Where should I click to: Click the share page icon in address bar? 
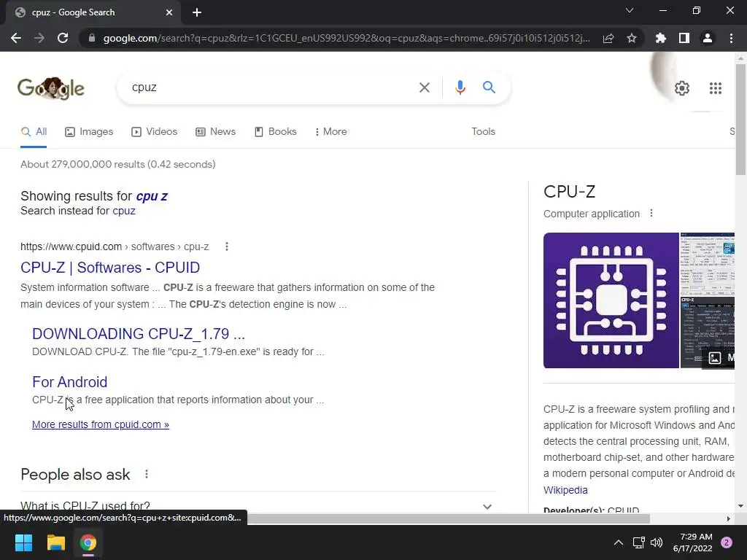click(x=608, y=38)
